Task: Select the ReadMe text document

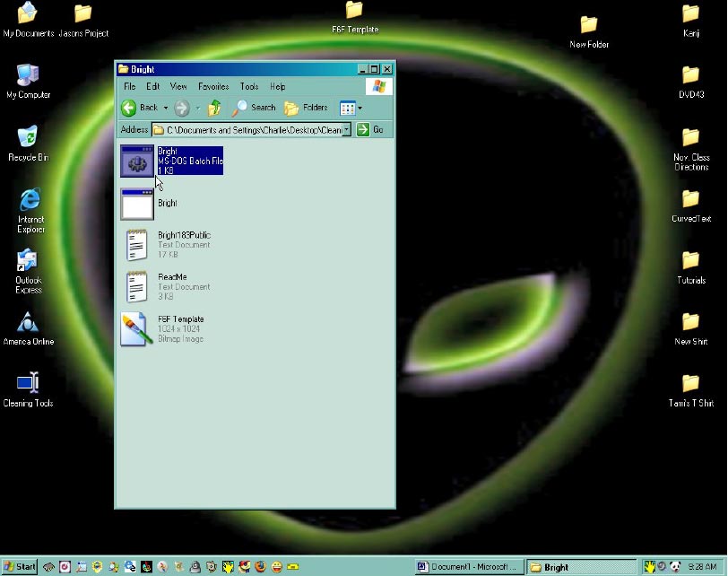Action: pos(137,286)
